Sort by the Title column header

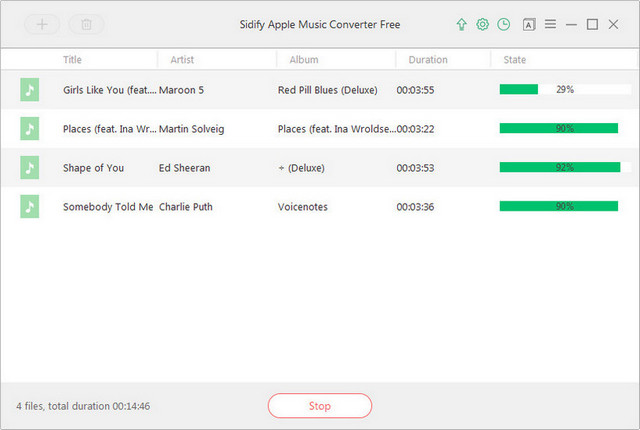click(x=73, y=60)
